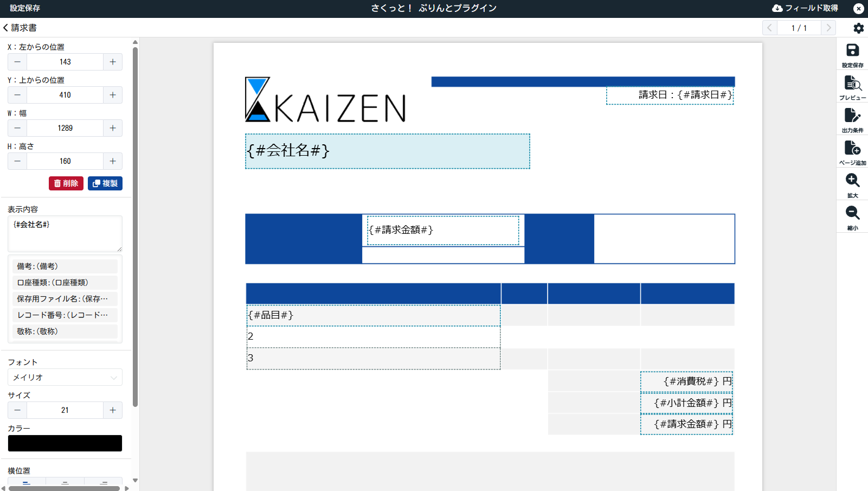Click 設定保存 in the top-left header
The image size is (868, 491).
tap(25, 8)
